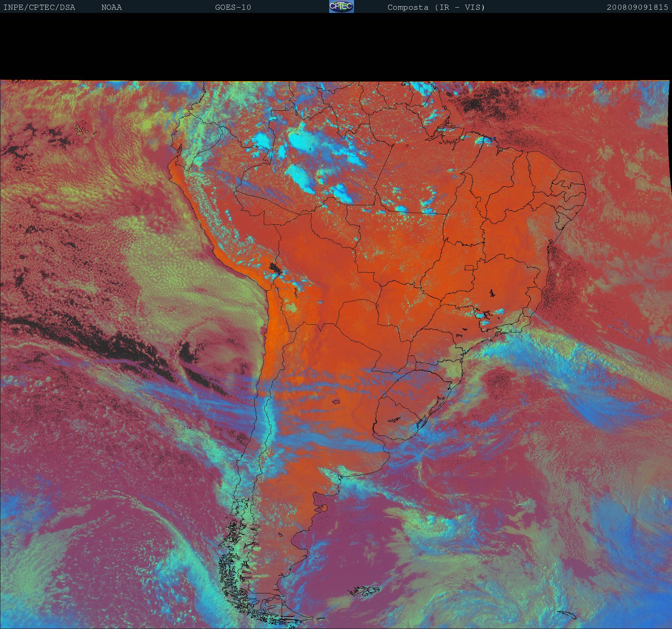Screen dimensions: 672x629
Task: Click the black band above the satellite image
Action: (336, 47)
